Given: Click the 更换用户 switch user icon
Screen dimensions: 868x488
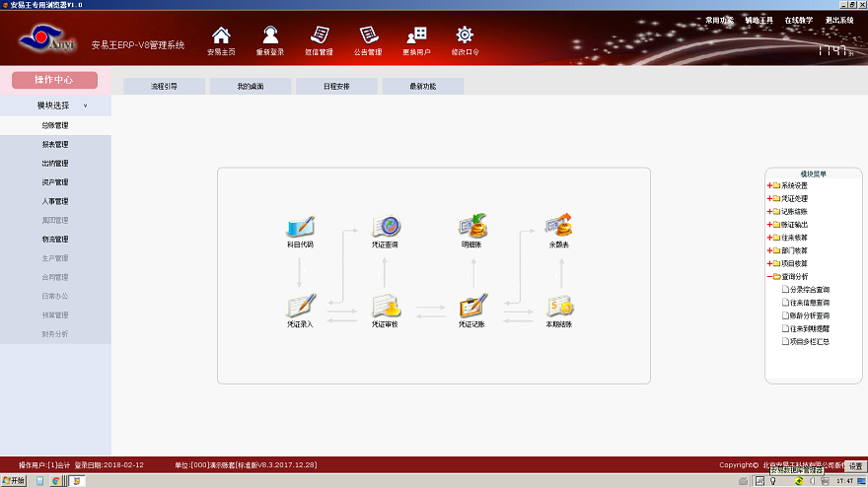Looking at the screenshot, I should tap(416, 35).
